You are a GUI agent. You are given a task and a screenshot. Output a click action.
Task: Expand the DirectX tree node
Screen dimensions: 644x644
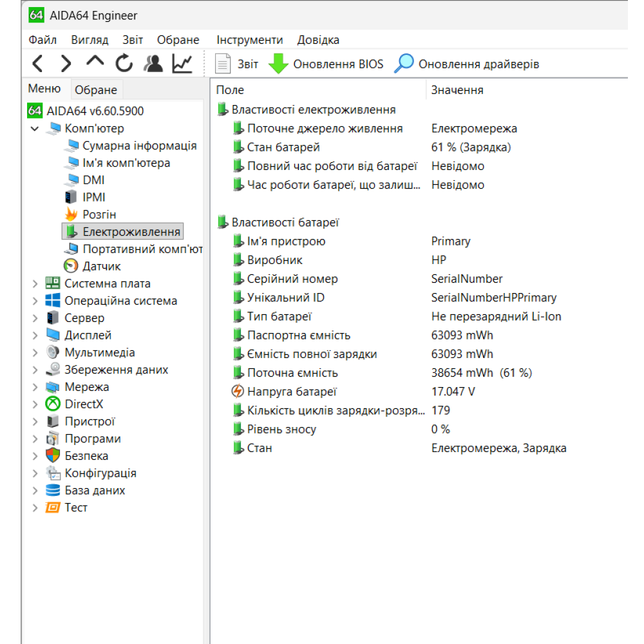(x=35, y=404)
